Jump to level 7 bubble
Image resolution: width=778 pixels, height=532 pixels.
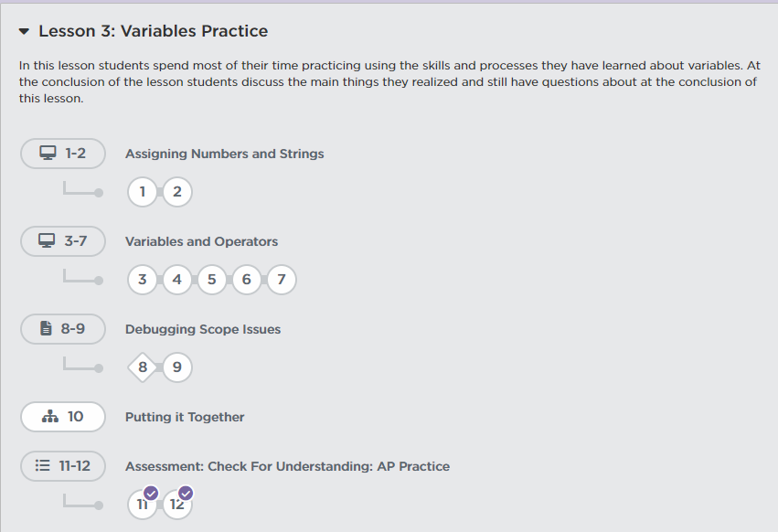coord(282,280)
